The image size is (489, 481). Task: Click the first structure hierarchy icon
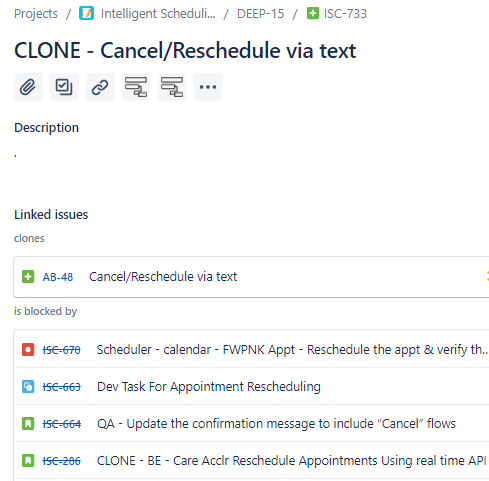pyautogui.click(x=136, y=87)
